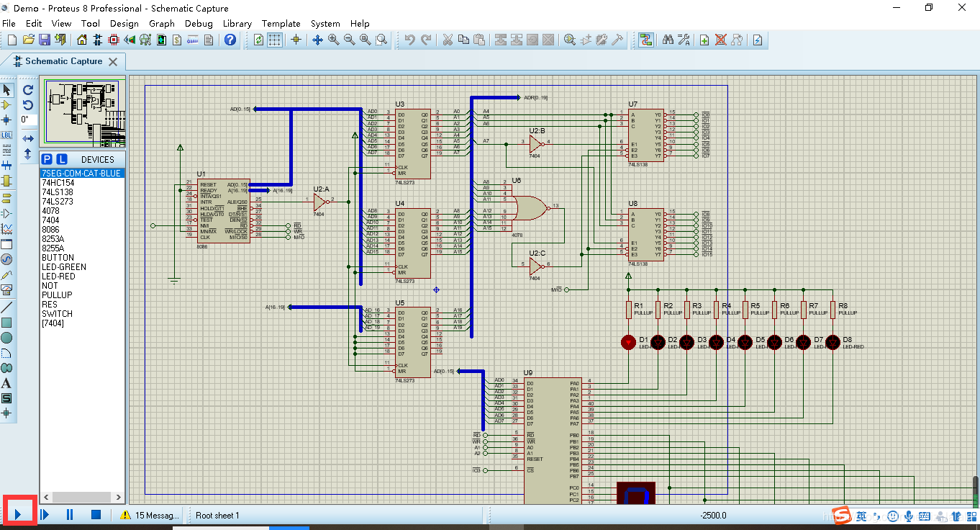Click the Sogou input method tray icon
Screen dimensions: 980x530
(x=843, y=515)
